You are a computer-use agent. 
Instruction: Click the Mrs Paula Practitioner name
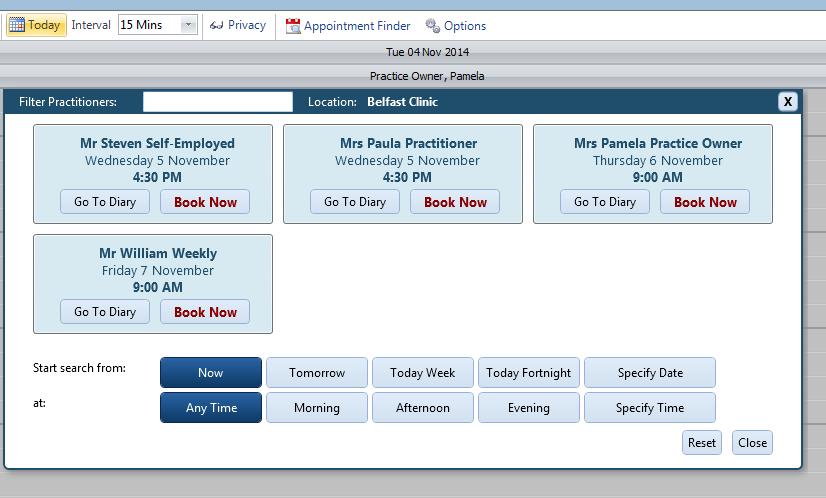coord(408,143)
